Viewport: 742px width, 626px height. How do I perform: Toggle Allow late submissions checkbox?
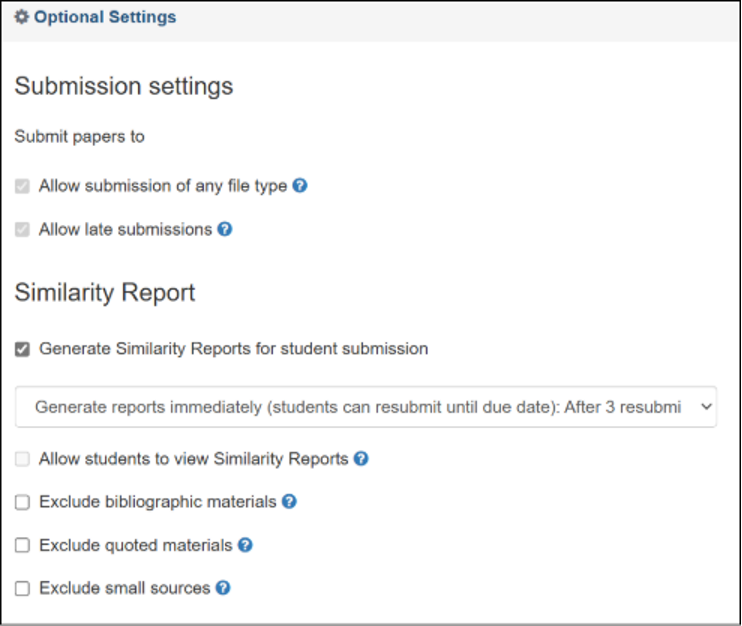coord(22,229)
